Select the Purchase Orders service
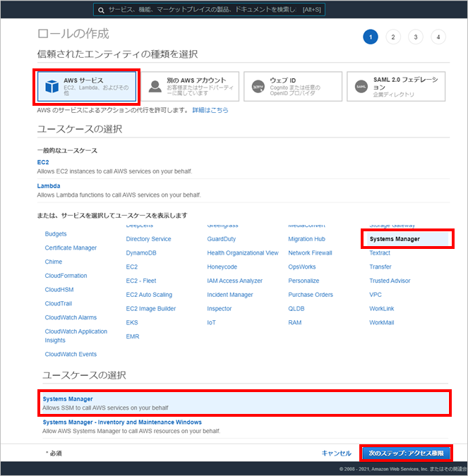Image resolution: width=468 pixels, height=476 pixels. [311, 295]
